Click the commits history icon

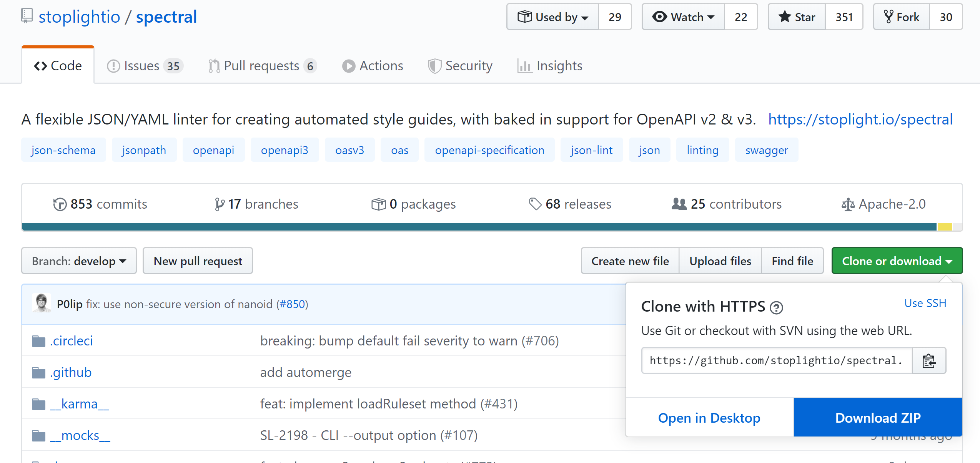click(x=60, y=204)
